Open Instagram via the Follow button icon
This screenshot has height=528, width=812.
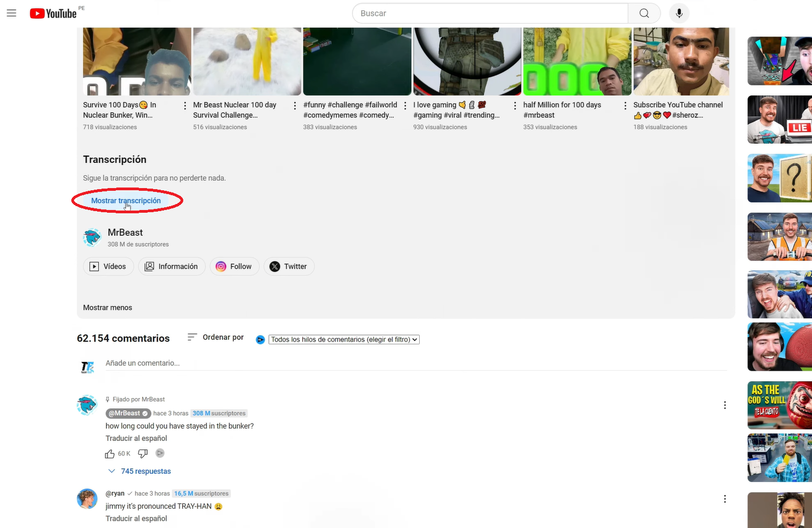[221, 266]
